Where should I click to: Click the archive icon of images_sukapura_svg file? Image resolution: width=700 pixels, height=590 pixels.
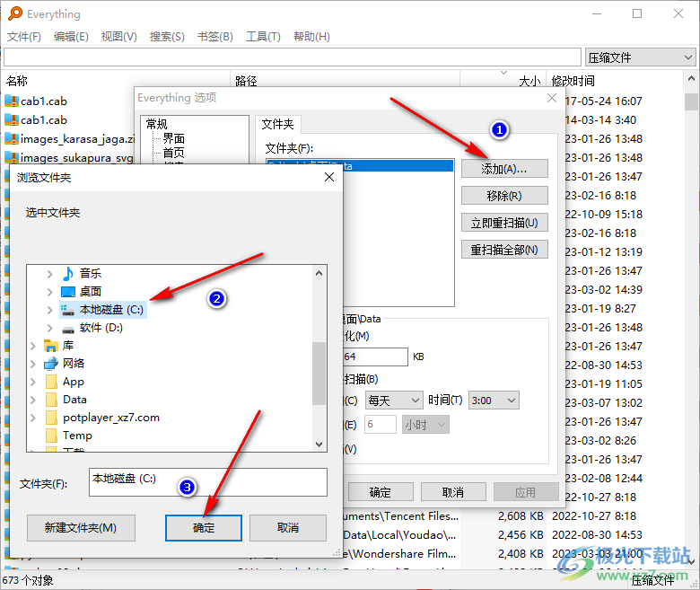coord(11,158)
